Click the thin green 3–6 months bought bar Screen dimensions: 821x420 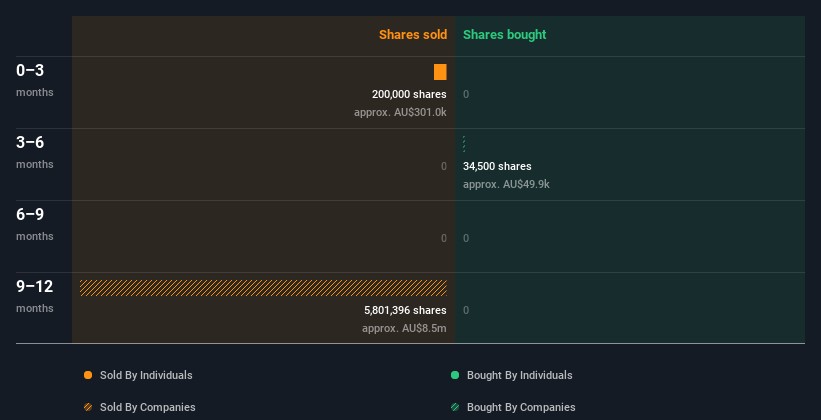(464, 144)
